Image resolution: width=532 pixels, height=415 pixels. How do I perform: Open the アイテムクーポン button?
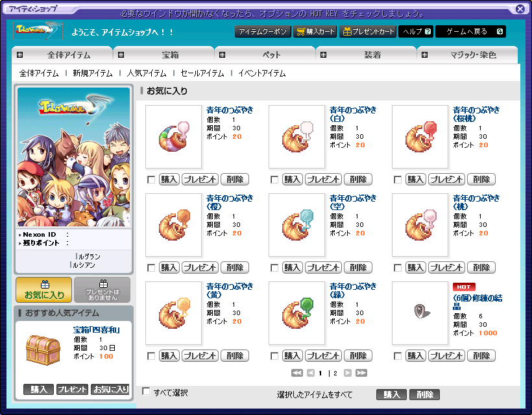point(263,32)
